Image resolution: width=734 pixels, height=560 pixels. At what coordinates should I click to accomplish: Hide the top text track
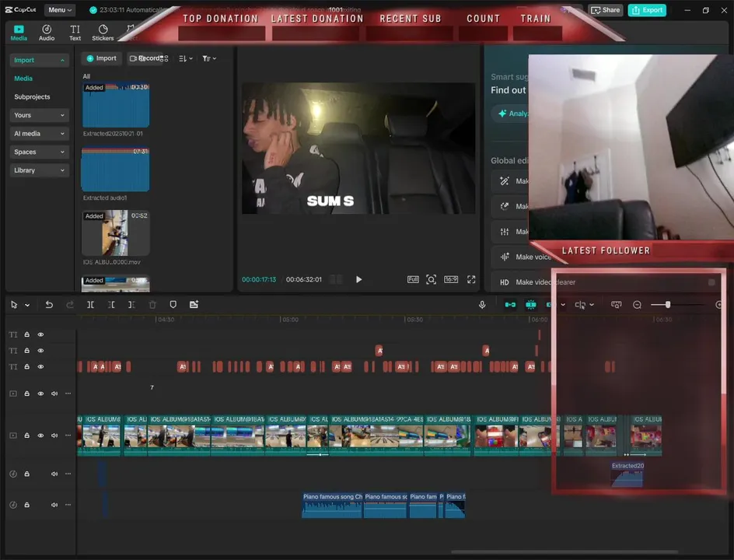[40, 334]
